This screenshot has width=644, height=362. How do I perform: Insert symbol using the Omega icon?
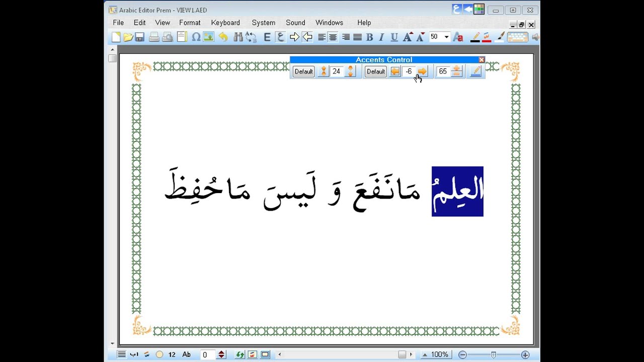click(x=196, y=37)
